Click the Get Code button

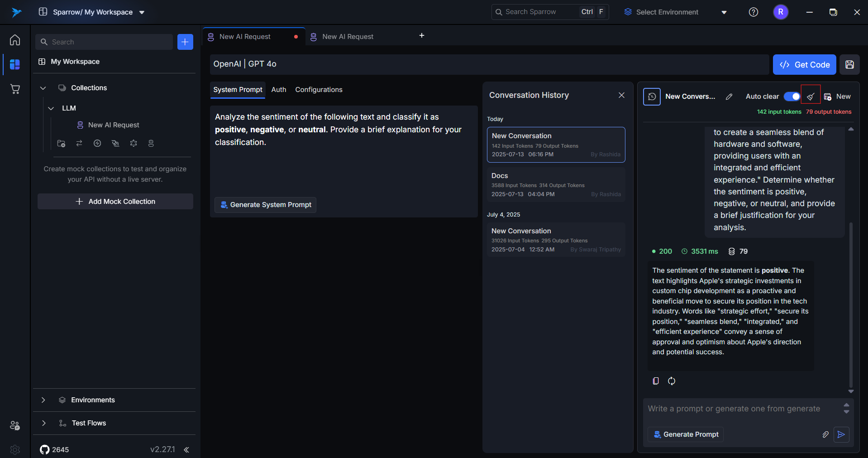(804, 65)
